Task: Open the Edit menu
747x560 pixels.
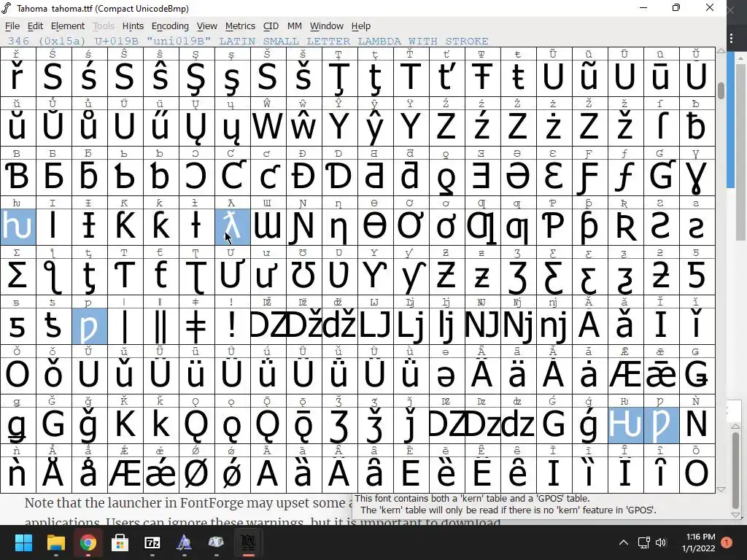Action: pyautogui.click(x=35, y=26)
